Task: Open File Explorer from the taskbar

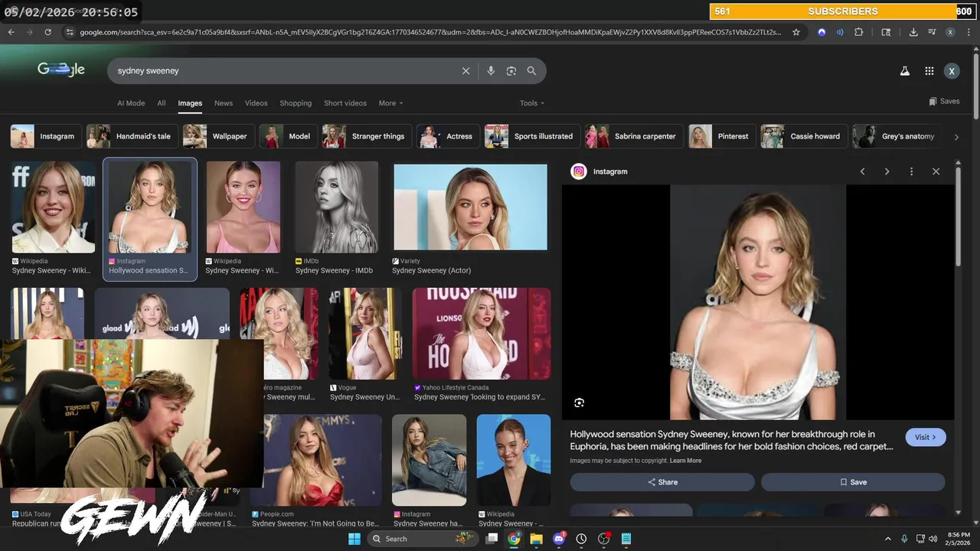Action: pyautogui.click(x=536, y=539)
